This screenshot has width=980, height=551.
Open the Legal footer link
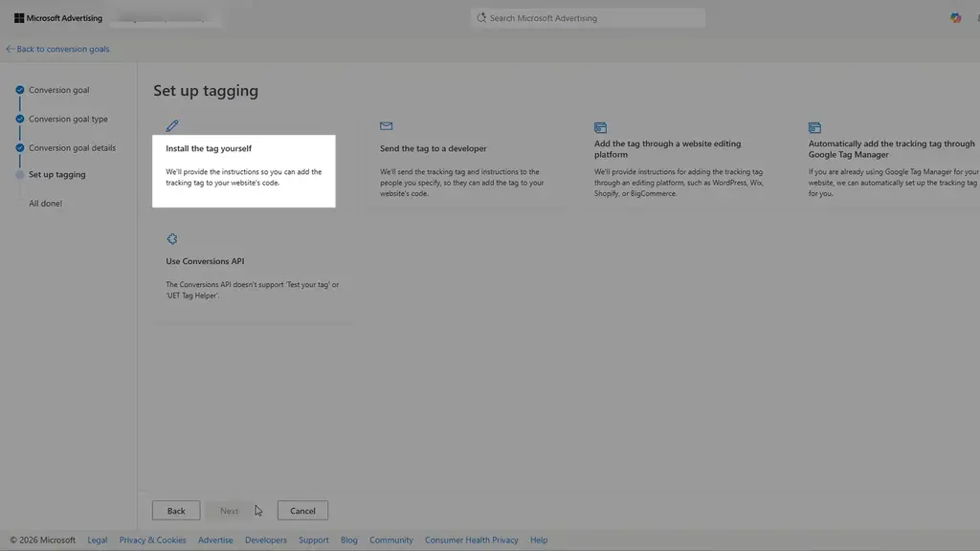tap(97, 540)
